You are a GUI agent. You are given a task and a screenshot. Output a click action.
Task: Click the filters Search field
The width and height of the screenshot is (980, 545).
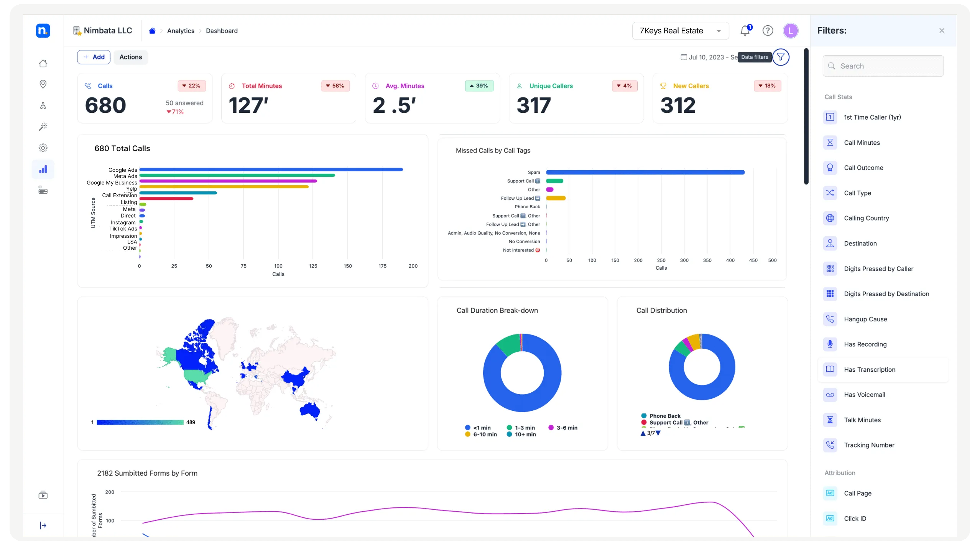[x=883, y=66]
